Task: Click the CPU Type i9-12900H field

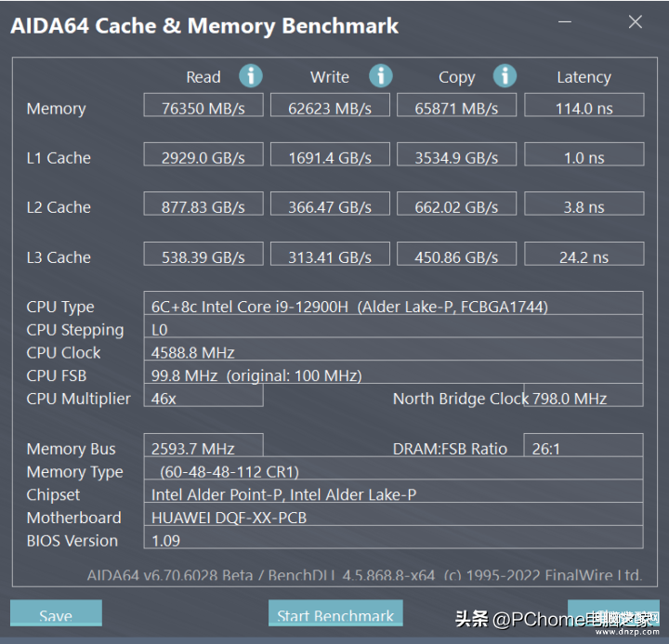Action: coord(393,304)
